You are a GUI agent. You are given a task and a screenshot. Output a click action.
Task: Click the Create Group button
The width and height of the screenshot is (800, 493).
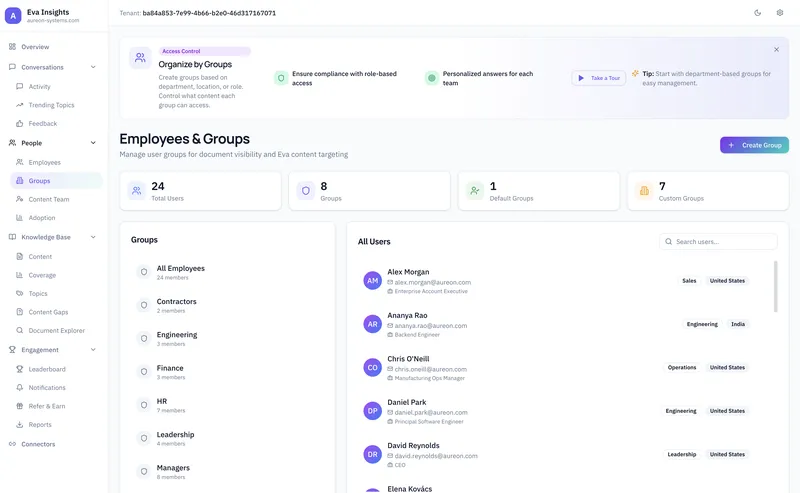(x=754, y=145)
